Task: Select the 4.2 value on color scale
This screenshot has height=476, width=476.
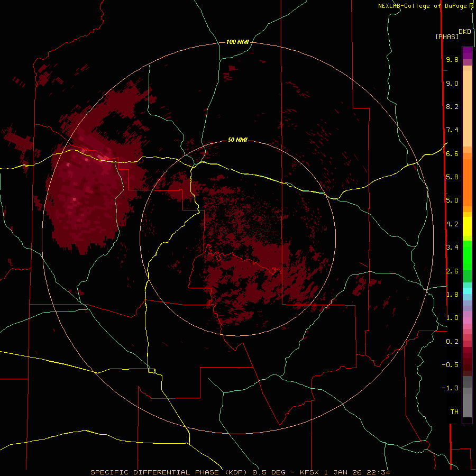Action: (x=452, y=224)
